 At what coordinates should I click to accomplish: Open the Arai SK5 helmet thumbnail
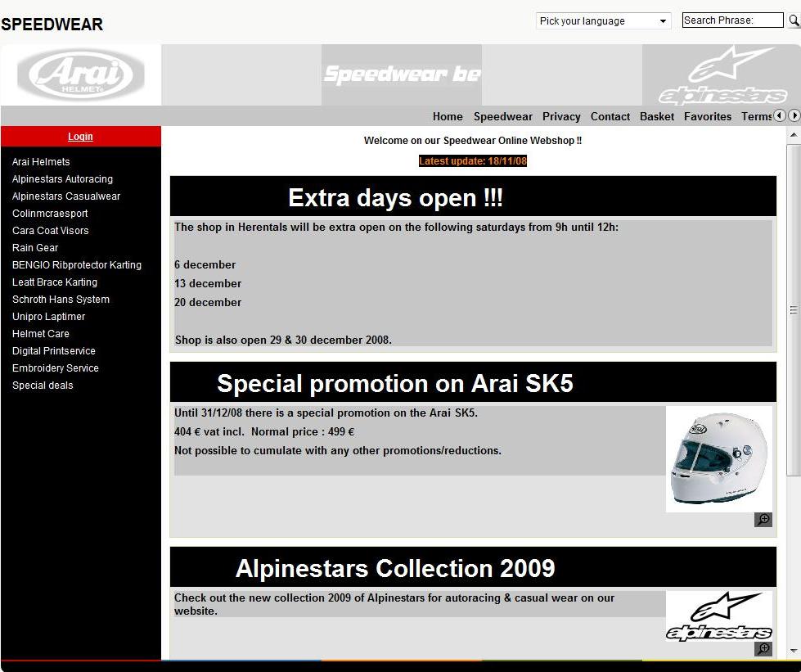(x=718, y=459)
